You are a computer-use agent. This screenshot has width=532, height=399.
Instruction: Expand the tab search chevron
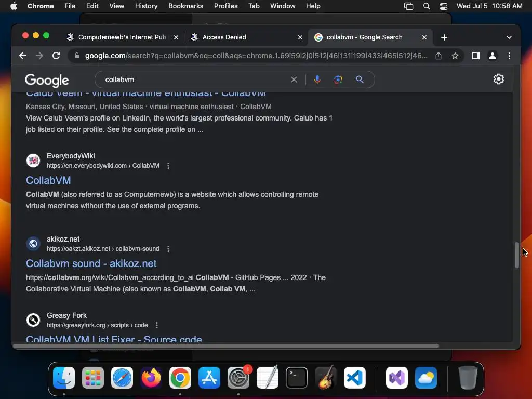[509, 37]
